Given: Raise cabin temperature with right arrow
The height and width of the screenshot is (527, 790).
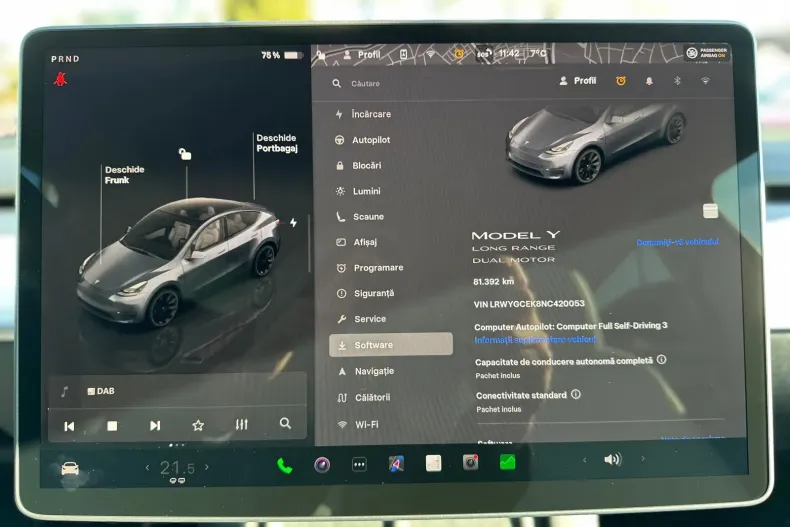Looking at the screenshot, I should point(207,467).
